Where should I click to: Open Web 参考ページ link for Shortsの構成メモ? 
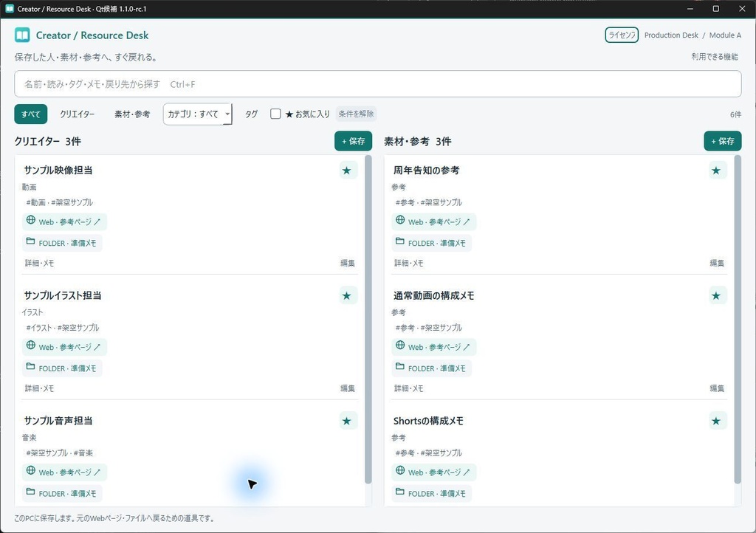(x=433, y=472)
